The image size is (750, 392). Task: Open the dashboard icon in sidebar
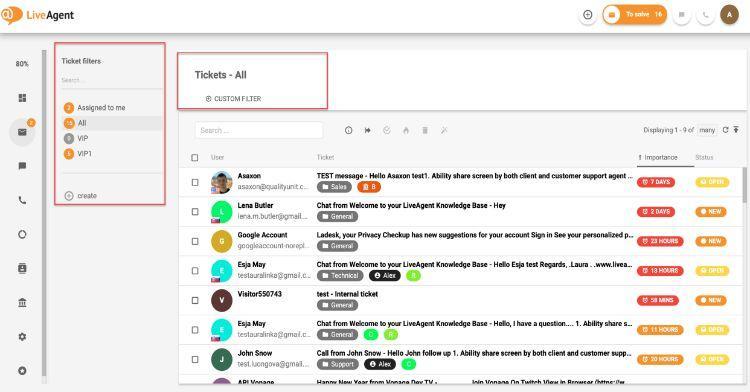point(22,98)
